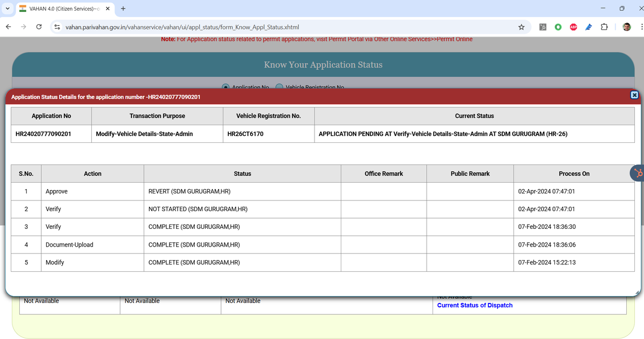Image resolution: width=644 pixels, height=339 pixels.
Task: Click the Status column header
Action: point(243,174)
